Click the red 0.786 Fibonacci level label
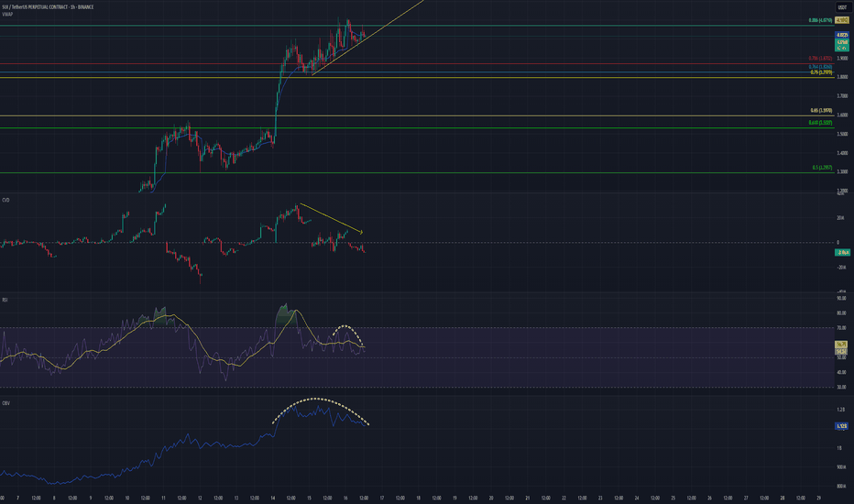This screenshot has height=504, width=854. (820, 59)
